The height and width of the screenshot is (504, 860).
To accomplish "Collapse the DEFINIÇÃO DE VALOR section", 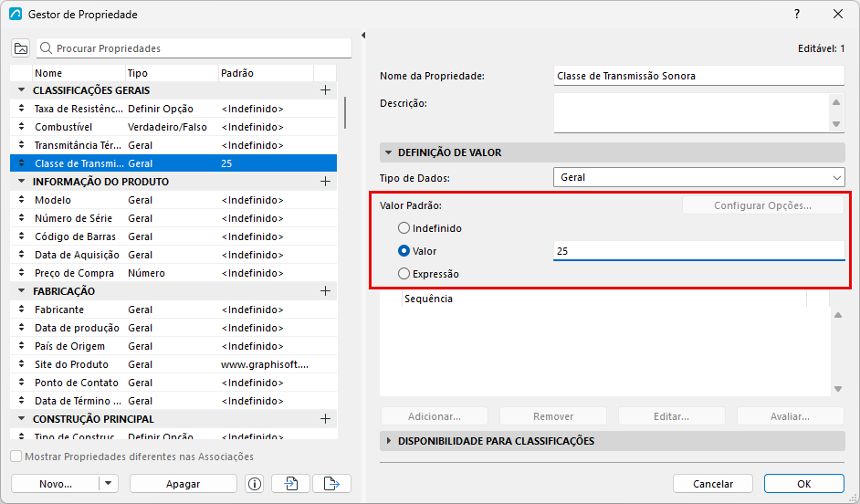I will (389, 152).
